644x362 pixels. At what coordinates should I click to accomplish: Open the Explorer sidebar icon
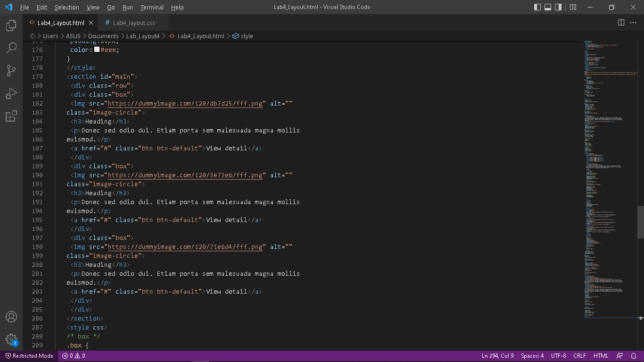point(11,26)
